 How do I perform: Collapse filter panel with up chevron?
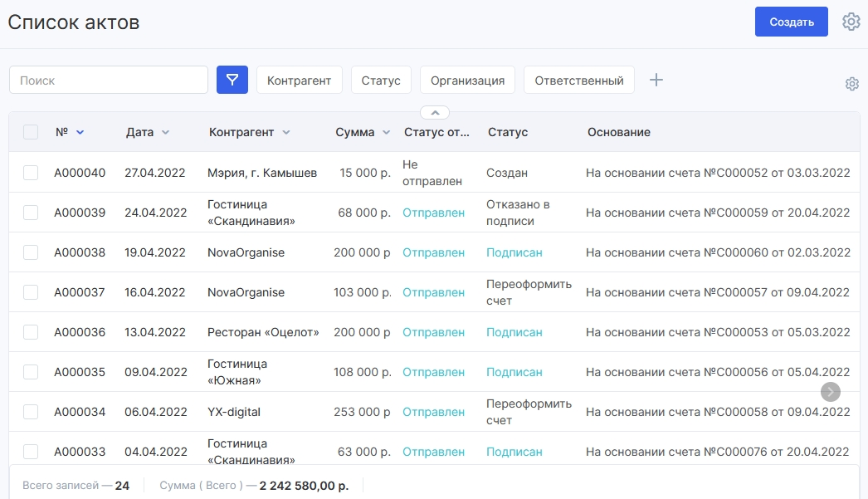(x=435, y=112)
